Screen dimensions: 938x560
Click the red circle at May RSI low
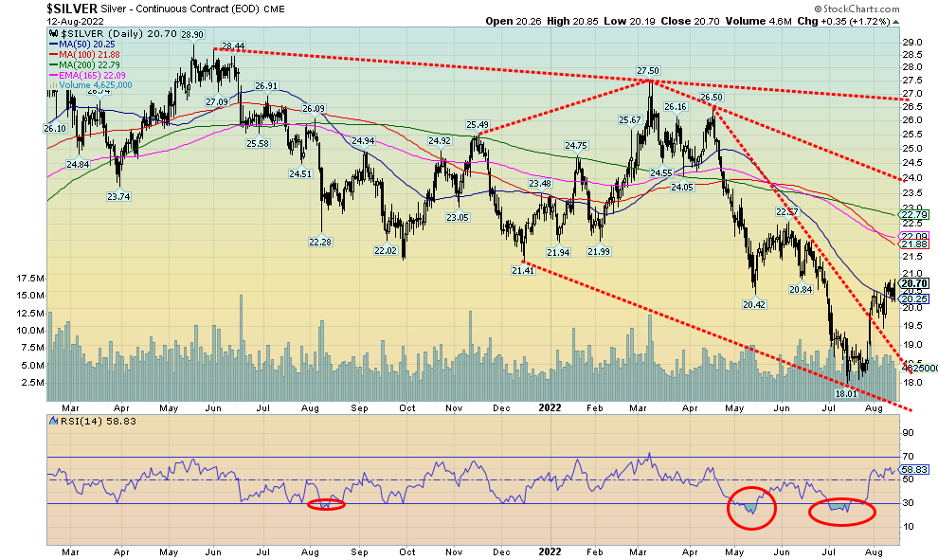point(751,508)
